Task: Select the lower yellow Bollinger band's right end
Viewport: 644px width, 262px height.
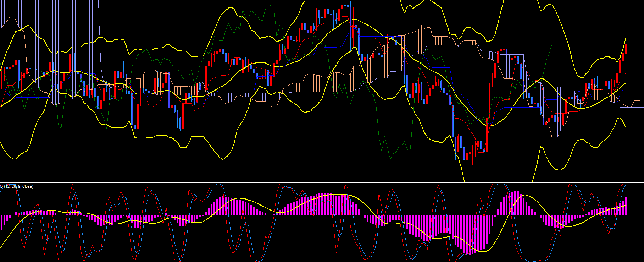Action: tap(625, 126)
